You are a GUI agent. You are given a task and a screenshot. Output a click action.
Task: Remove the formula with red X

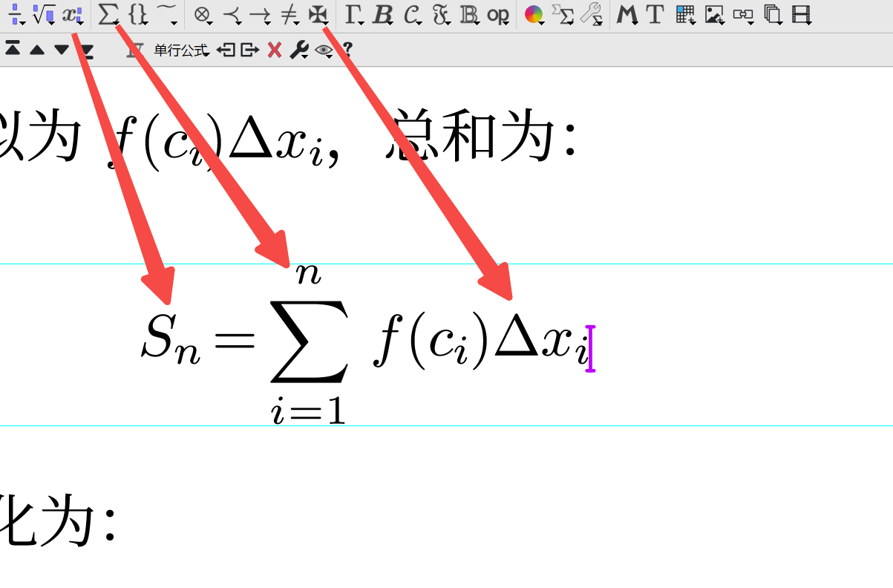[275, 50]
